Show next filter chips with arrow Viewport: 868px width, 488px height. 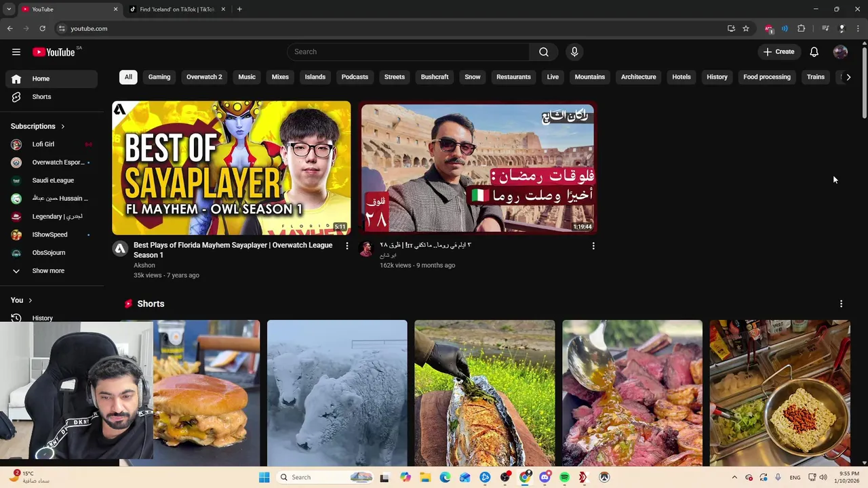coord(848,77)
